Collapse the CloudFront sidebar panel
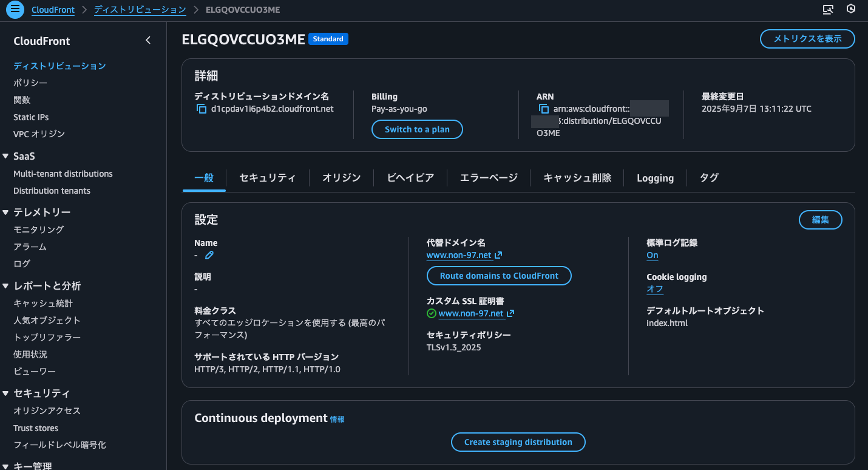 pyautogui.click(x=148, y=41)
